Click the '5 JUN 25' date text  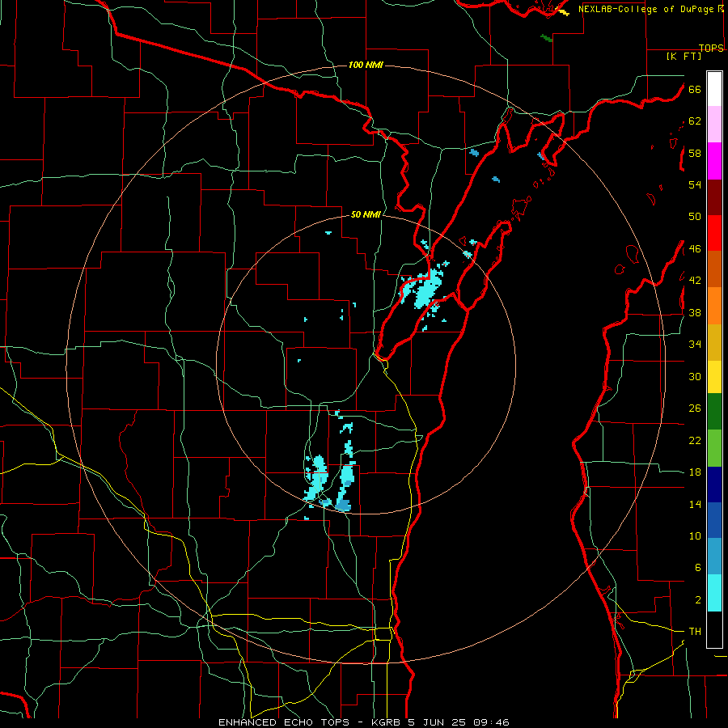coord(437,722)
